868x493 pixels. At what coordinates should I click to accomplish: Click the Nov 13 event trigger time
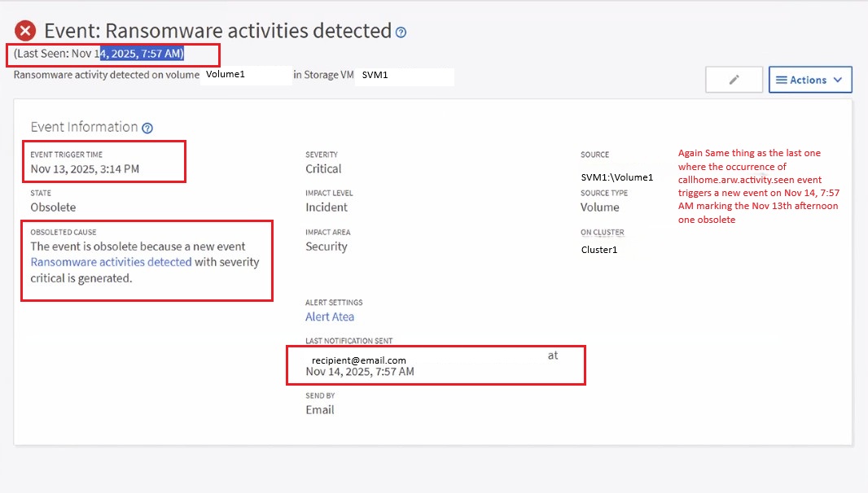pos(84,169)
